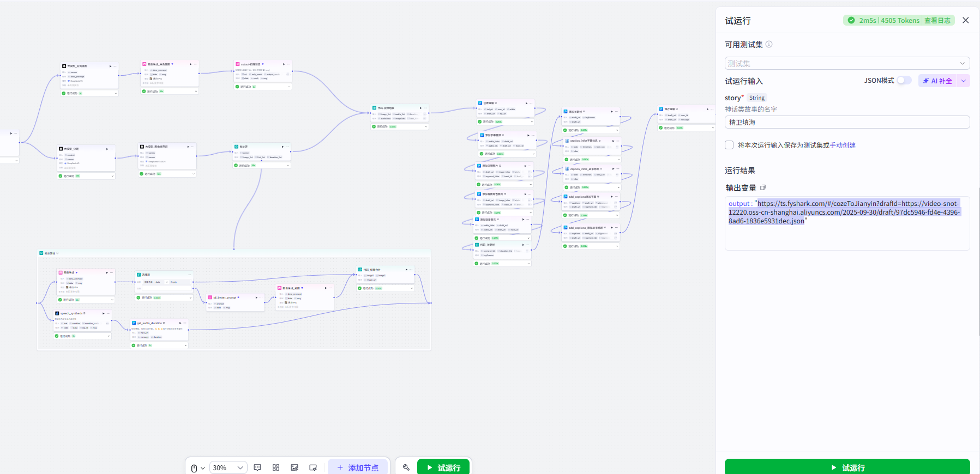Click the 大模型_主角首图 node model icon
Image resolution: width=980 pixels, height=474 pixels.
[x=64, y=66]
